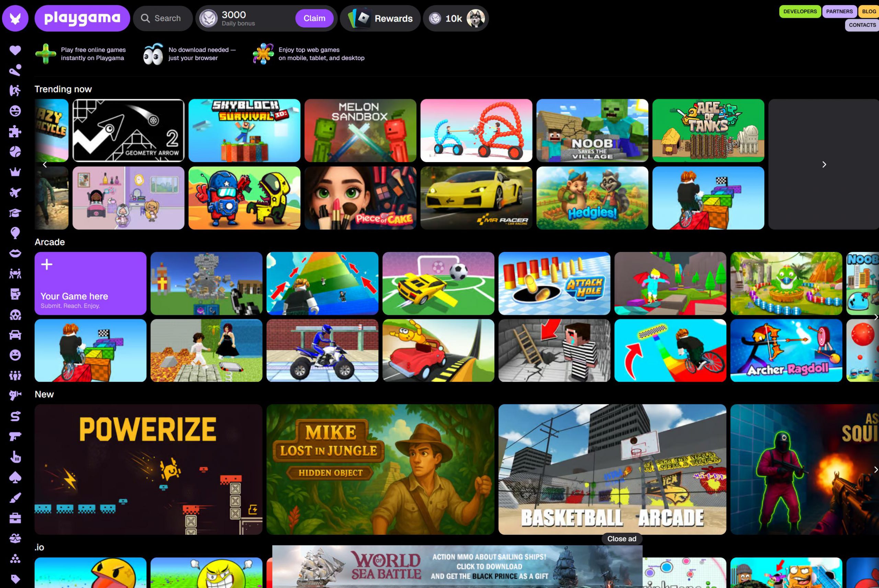Viewport: 879px width, 588px height.
Task: Open the price tag category icon
Action: (15, 579)
